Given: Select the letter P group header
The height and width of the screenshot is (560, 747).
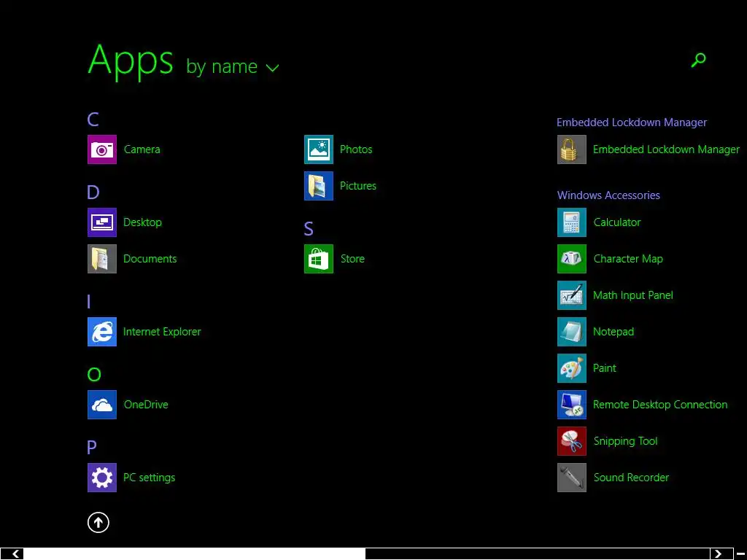Looking at the screenshot, I should click(x=92, y=447).
